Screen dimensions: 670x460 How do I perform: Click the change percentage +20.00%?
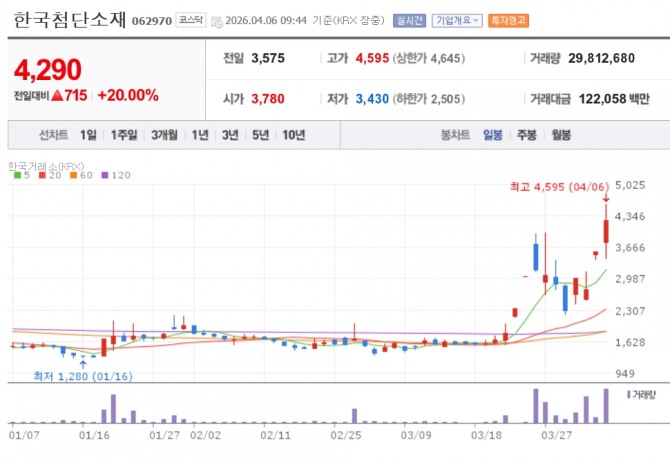pos(128,95)
